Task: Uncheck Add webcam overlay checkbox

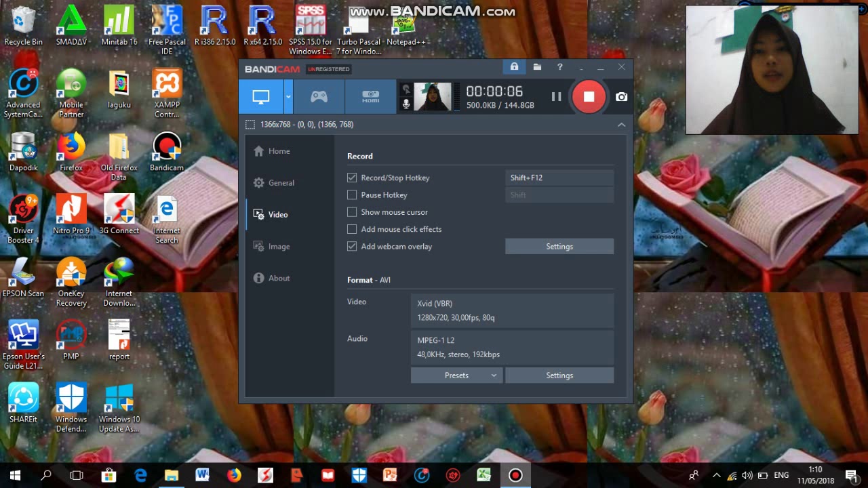Action: (352, 247)
